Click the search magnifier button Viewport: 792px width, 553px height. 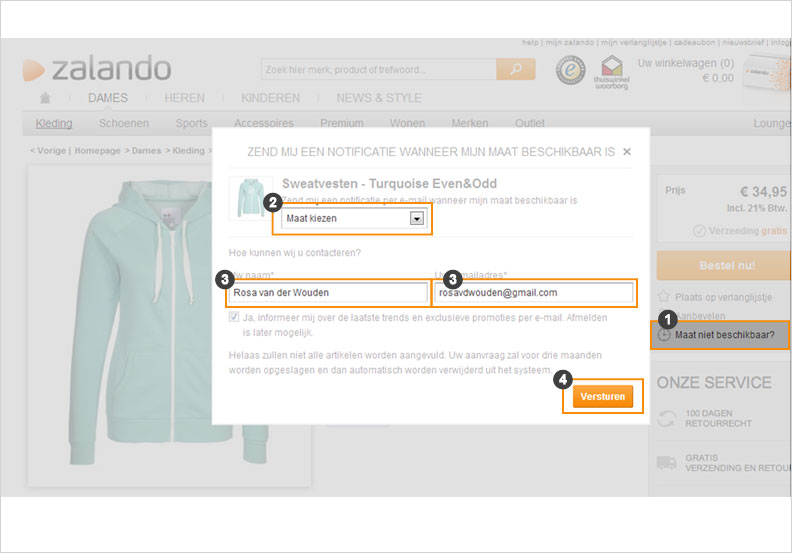[x=515, y=69]
